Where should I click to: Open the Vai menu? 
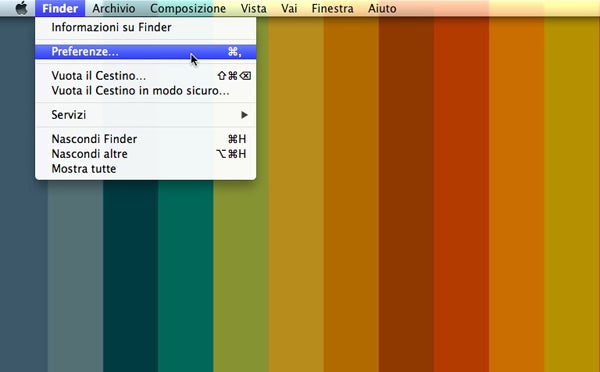coord(289,8)
